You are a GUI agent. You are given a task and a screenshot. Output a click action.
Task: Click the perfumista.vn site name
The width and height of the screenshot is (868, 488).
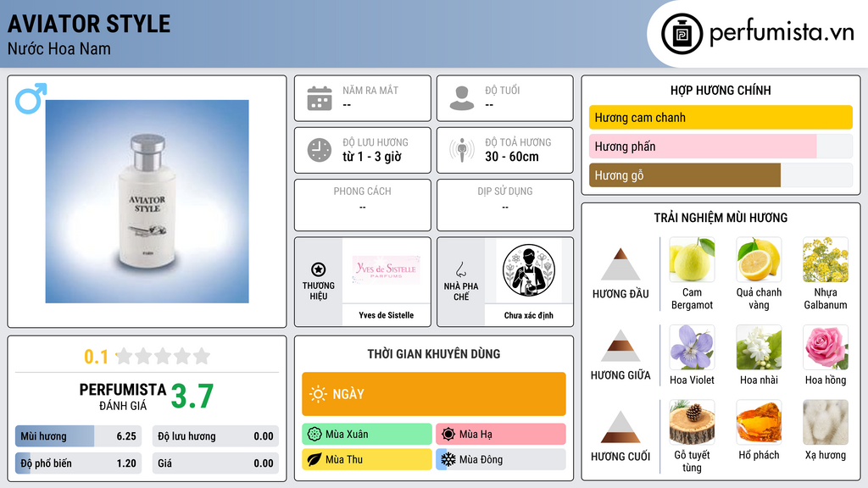pyautogui.click(x=782, y=33)
